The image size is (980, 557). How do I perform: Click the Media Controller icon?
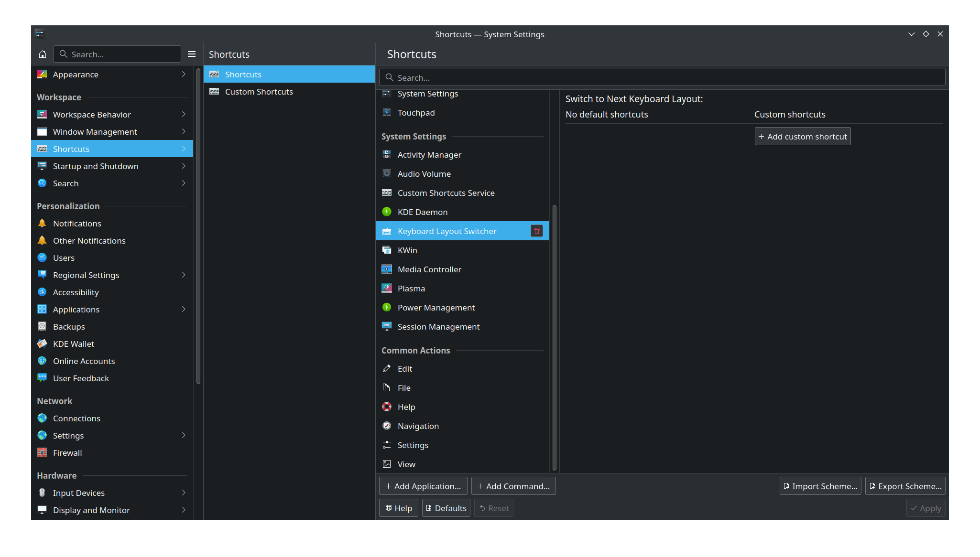[387, 269]
